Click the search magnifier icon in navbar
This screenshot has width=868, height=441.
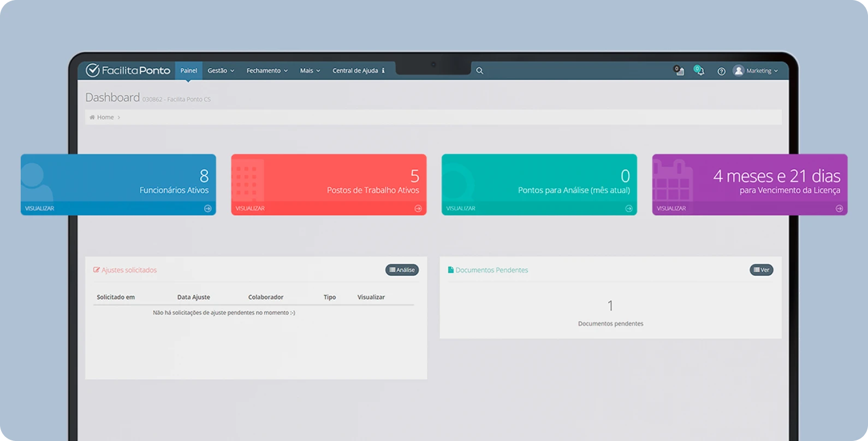click(x=479, y=70)
